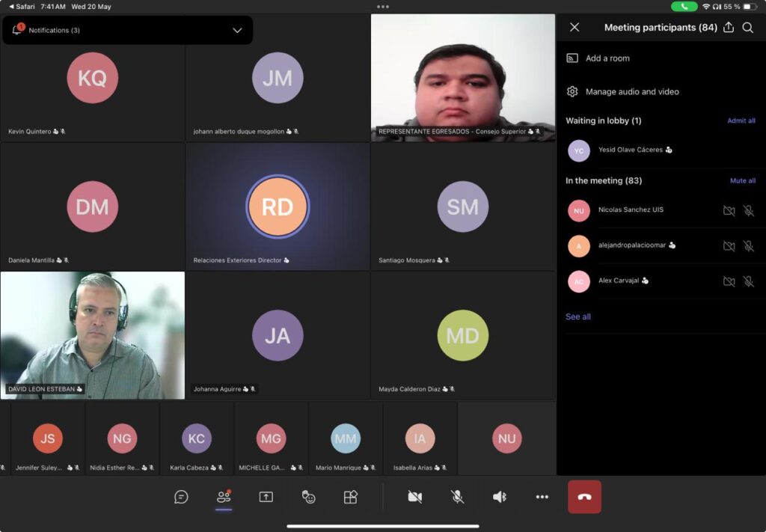Select Isabella Arias IA tile
This screenshot has height=532, width=766.
click(420, 438)
